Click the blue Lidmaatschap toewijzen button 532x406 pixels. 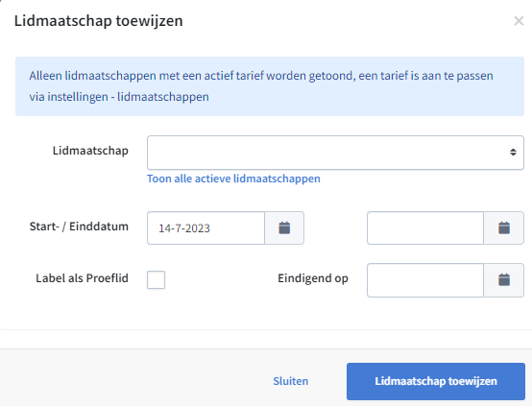pos(436,381)
